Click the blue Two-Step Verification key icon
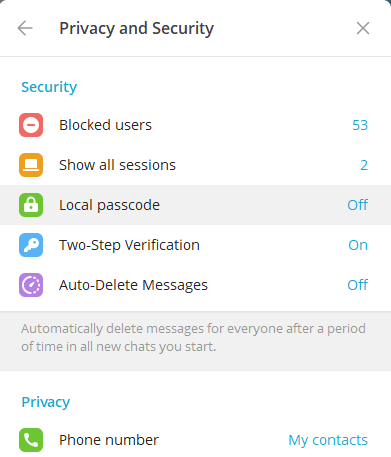This screenshot has width=391, height=457. 31,245
